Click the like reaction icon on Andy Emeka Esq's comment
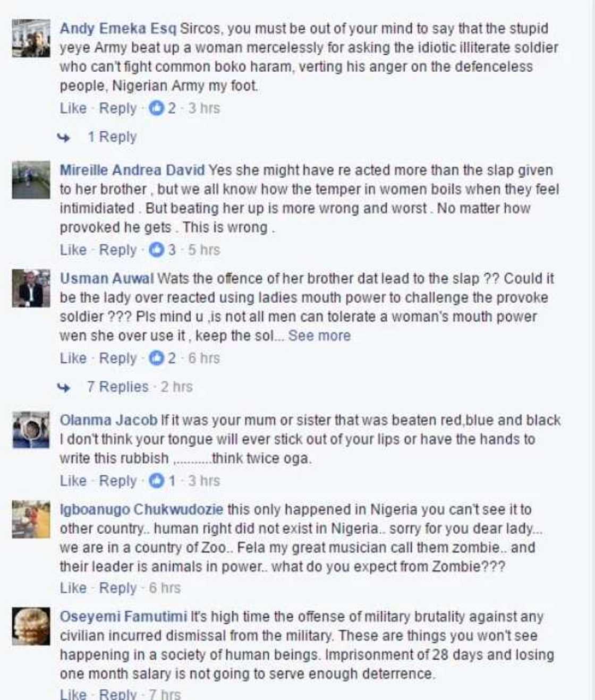595x700 pixels. [157, 108]
